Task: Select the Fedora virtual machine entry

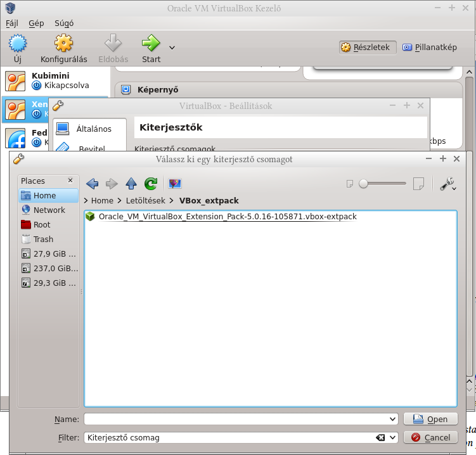Action: pyautogui.click(x=25, y=138)
